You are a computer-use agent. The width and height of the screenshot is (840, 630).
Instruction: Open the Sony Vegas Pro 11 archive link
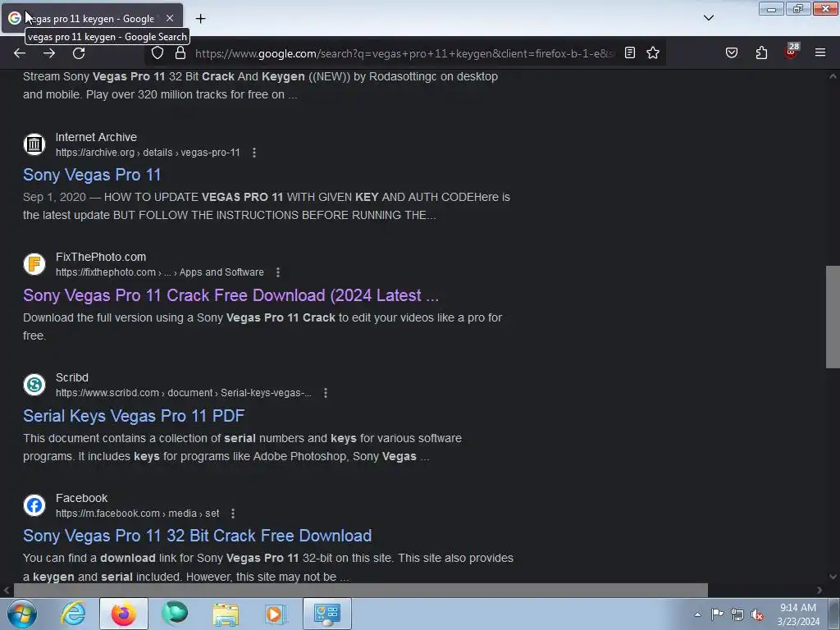coord(92,175)
